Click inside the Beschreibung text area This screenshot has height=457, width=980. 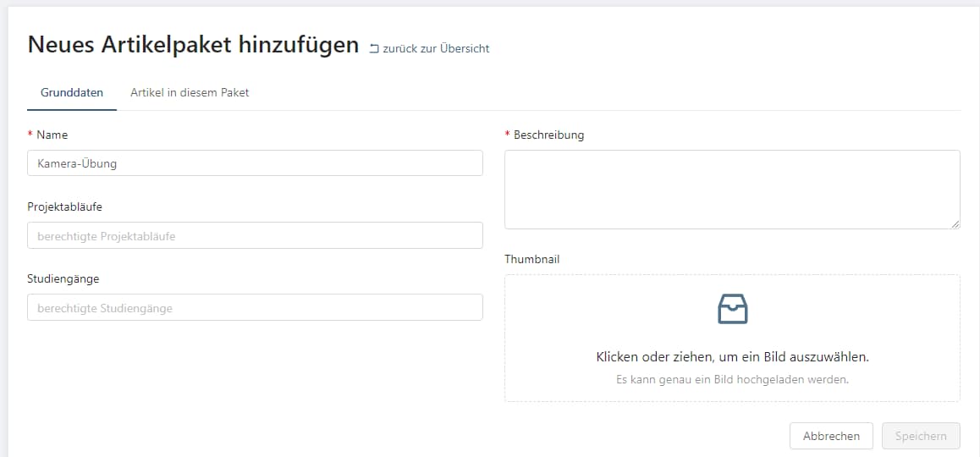[732, 189]
